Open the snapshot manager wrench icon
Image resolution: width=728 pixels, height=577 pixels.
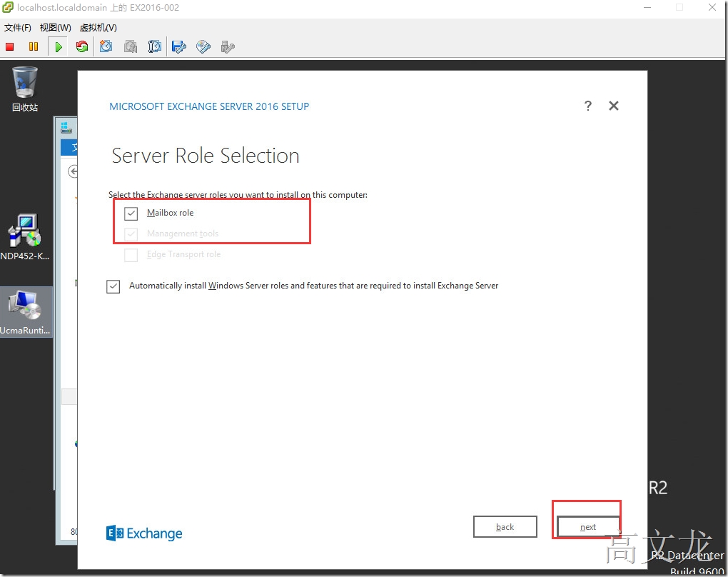coord(155,46)
